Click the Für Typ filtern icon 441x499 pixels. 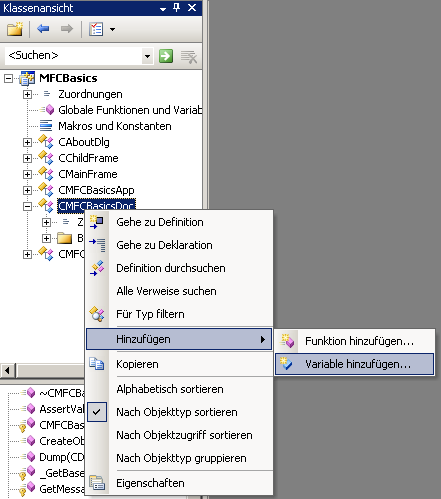97,314
